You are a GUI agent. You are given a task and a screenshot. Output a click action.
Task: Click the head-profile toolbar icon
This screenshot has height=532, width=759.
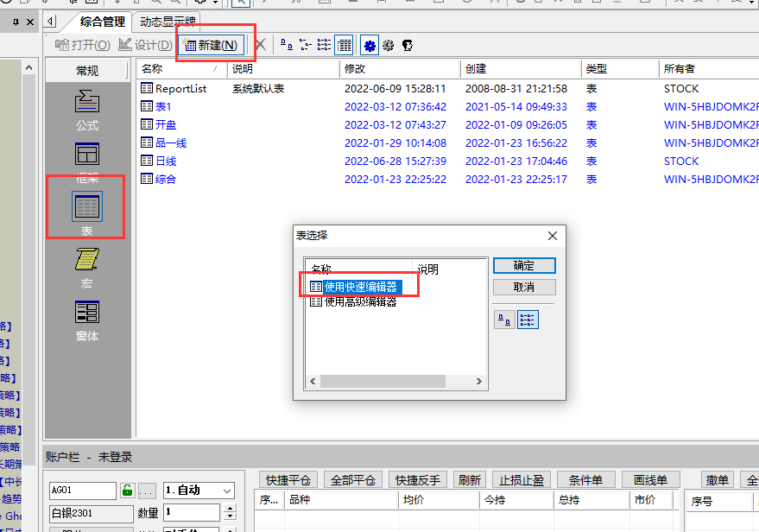point(407,46)
